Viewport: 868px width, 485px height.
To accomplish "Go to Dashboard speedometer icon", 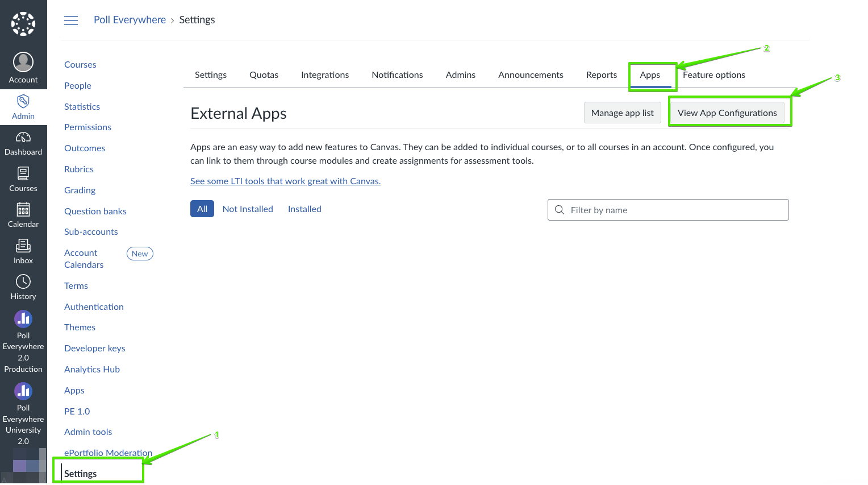I will pyautogui.click(x=23, y=138).
